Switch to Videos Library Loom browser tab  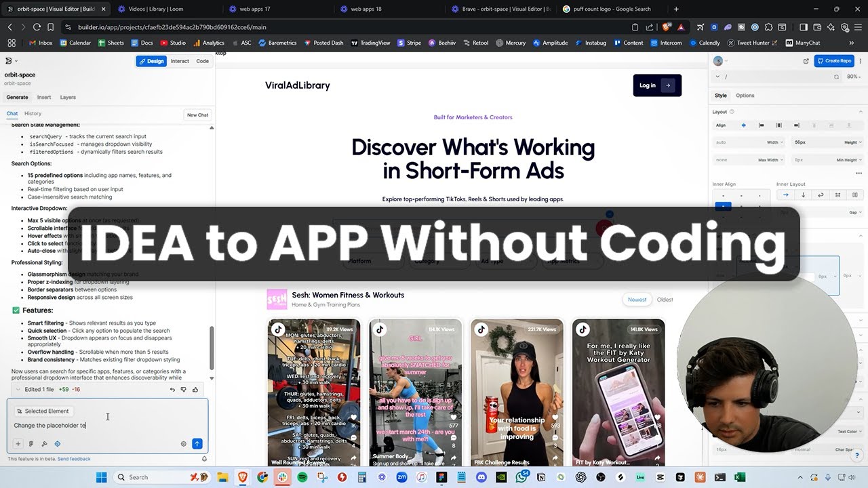click(163, 9)
